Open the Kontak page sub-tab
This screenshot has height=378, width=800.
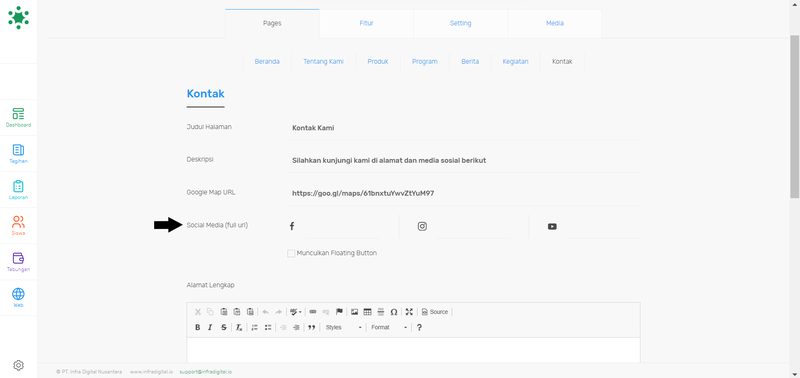(x=562, y=61)
